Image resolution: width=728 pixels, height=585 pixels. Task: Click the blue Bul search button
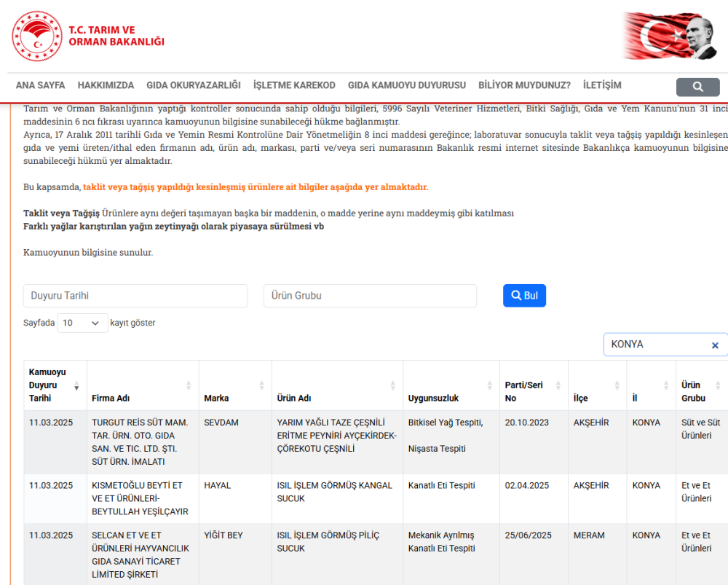(524, 296)
